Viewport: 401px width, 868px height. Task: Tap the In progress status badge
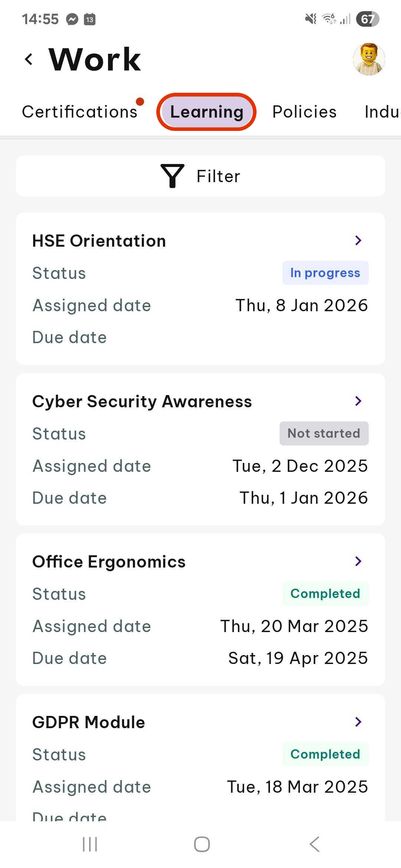[326, 273]
